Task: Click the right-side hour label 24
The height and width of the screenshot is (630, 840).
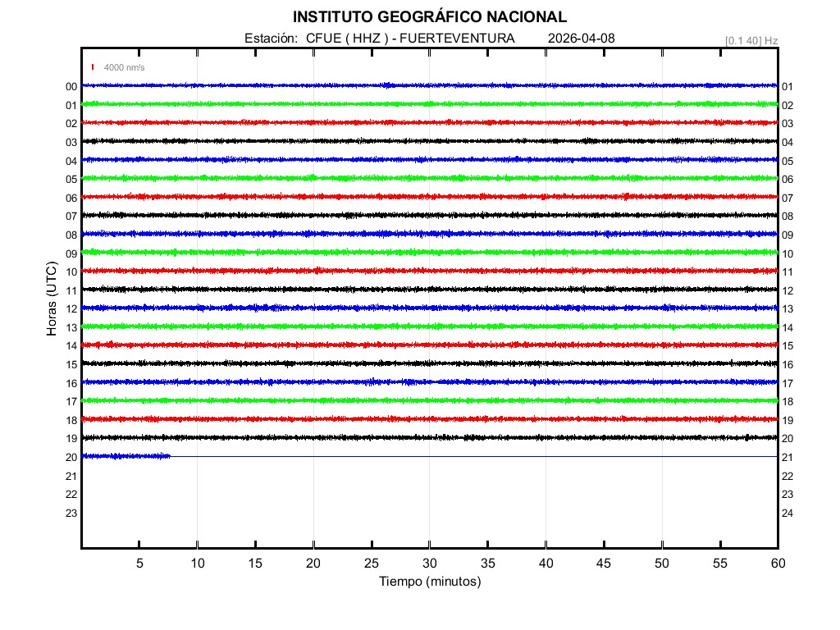Action: click(787, 514)
